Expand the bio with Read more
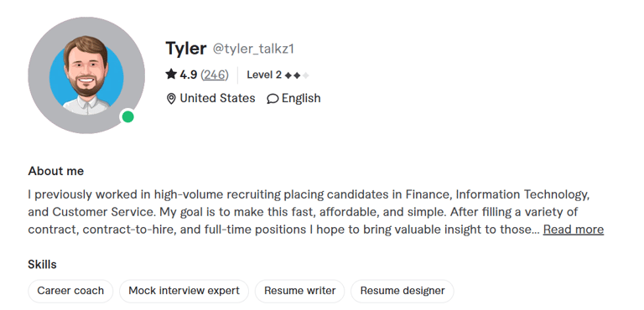This screenshot has height=310, width=644. click(574, 229)
